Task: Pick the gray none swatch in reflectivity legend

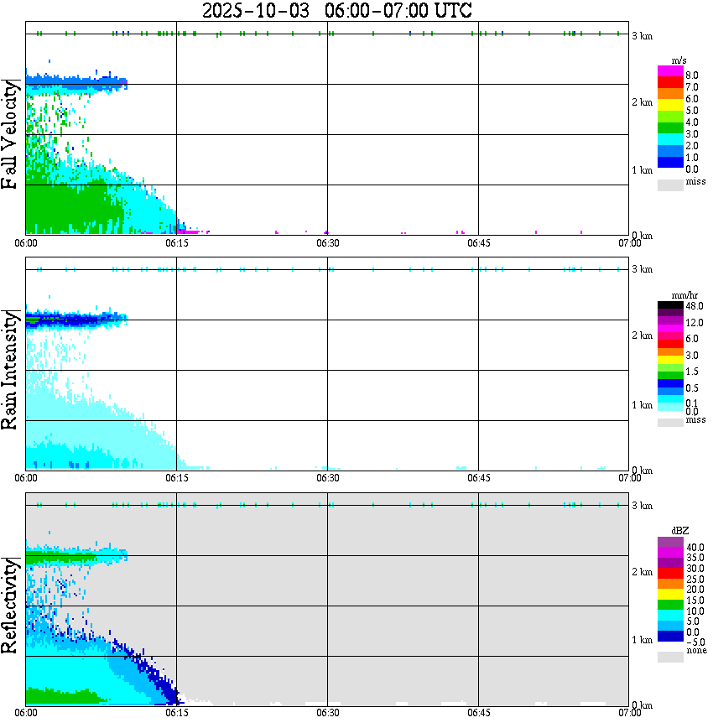Action: [x=670, y=657]
